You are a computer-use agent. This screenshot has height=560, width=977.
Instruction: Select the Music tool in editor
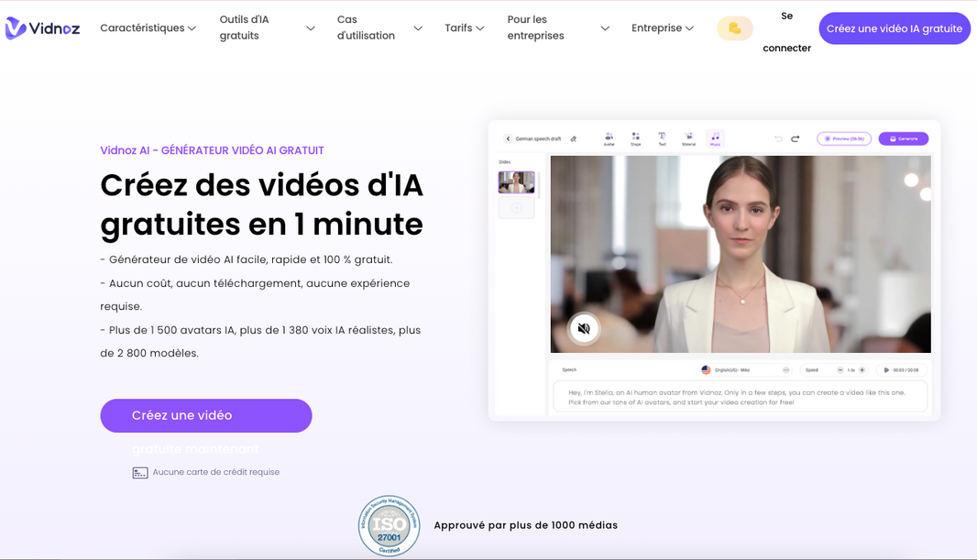pos(715,139)
